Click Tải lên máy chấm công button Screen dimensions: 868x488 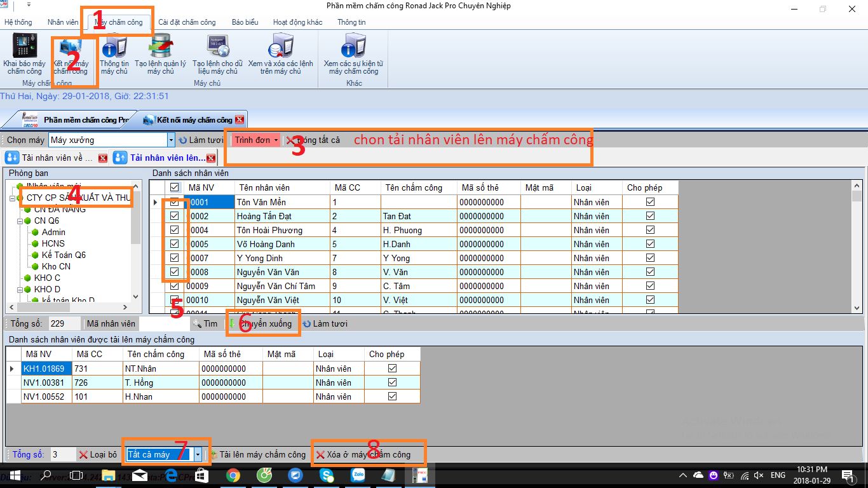[x=258, y=455]
